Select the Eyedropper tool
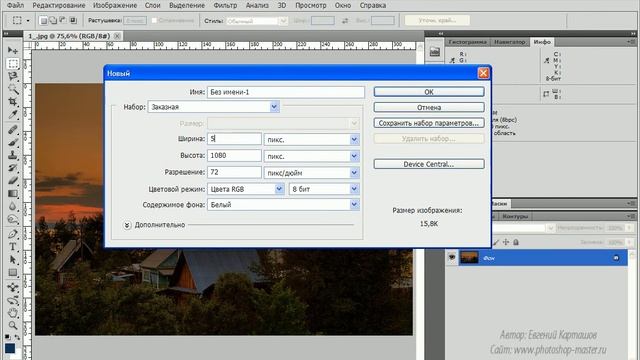The width and height of the screenshot is (640, 360). point(13,114)
